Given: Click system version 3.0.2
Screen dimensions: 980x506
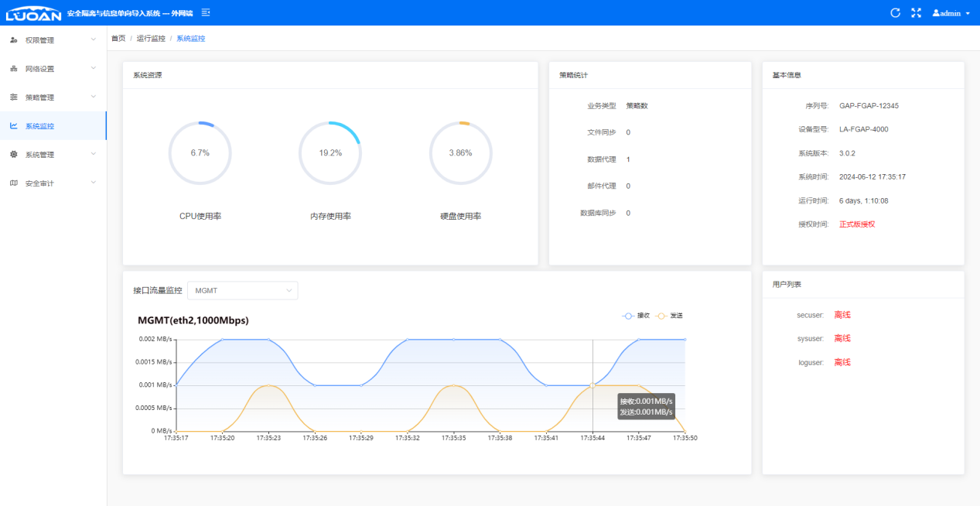Looking at the screenshot, I should coord(847,153).
